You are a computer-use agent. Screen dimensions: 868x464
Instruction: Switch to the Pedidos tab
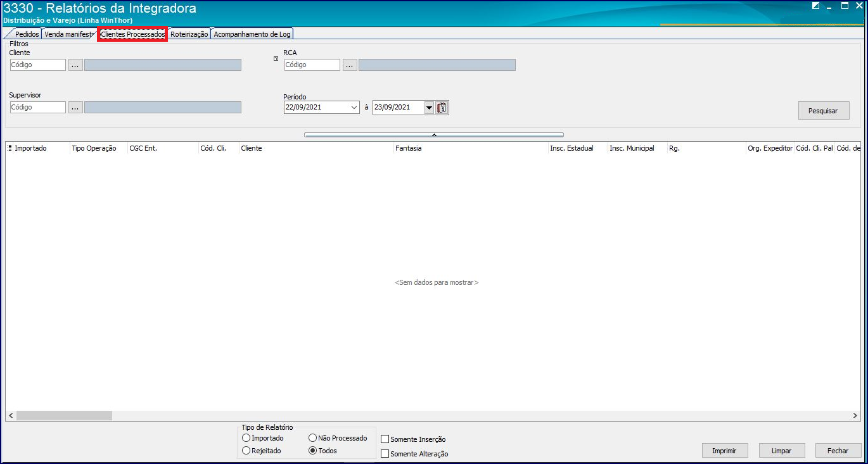[x=27, y=34]
